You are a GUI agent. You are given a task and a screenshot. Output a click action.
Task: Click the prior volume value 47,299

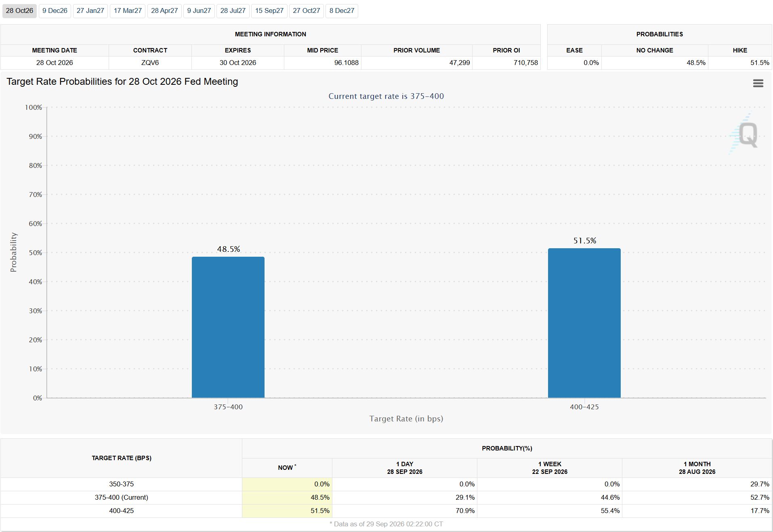point(460,63)
